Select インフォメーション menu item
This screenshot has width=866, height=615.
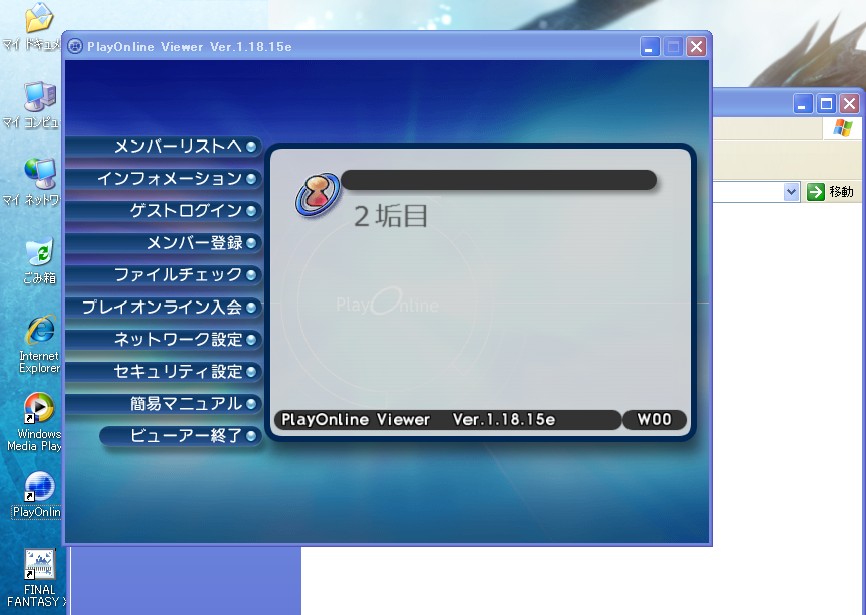pyautogui.click(x=169, y=179)
